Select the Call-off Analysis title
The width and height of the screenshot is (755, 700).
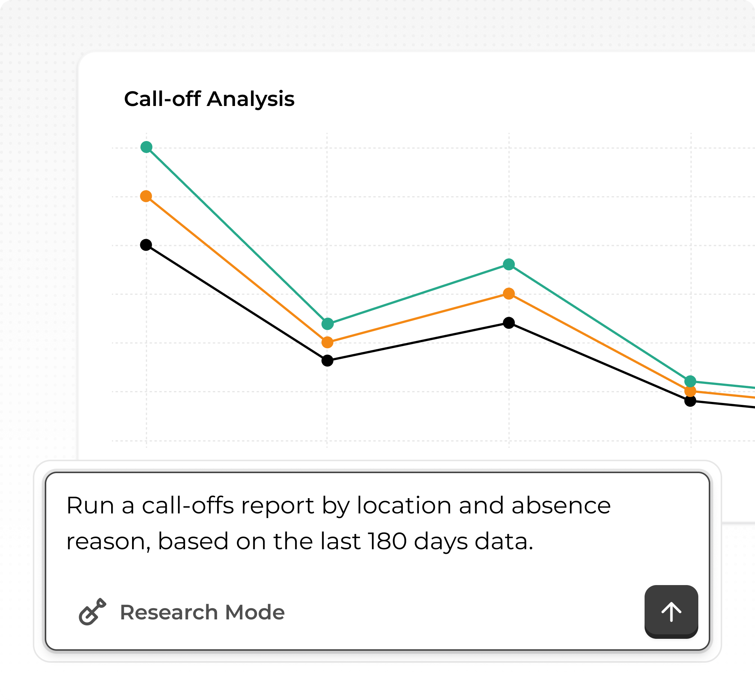tap(210, 99)
